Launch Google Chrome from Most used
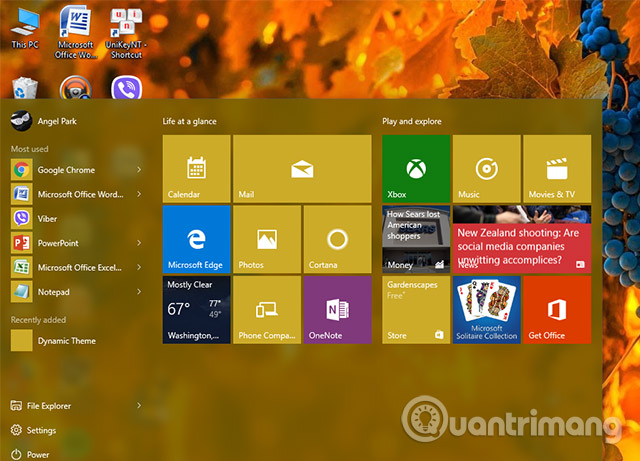The image size is (640, 461). (77, 170)
